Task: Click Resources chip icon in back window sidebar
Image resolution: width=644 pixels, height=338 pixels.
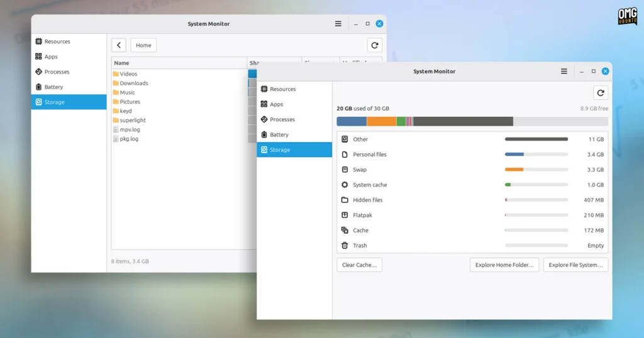Action: [x=38, y=41]
